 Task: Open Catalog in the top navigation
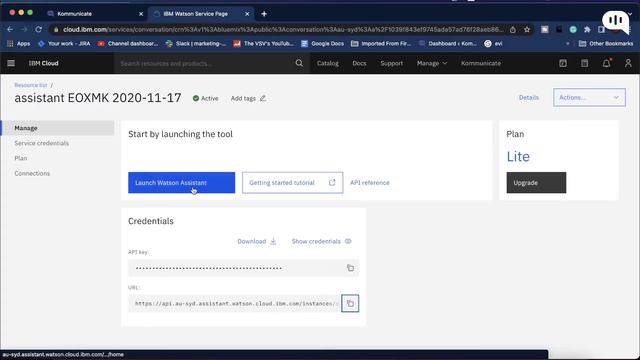tap(328, 63)
